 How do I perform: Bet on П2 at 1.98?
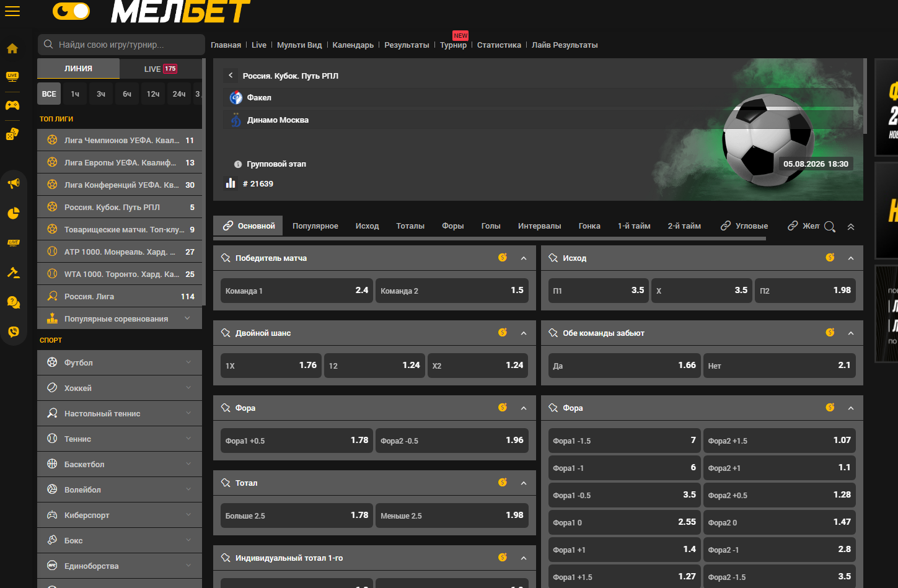click(x=805, y=291)
